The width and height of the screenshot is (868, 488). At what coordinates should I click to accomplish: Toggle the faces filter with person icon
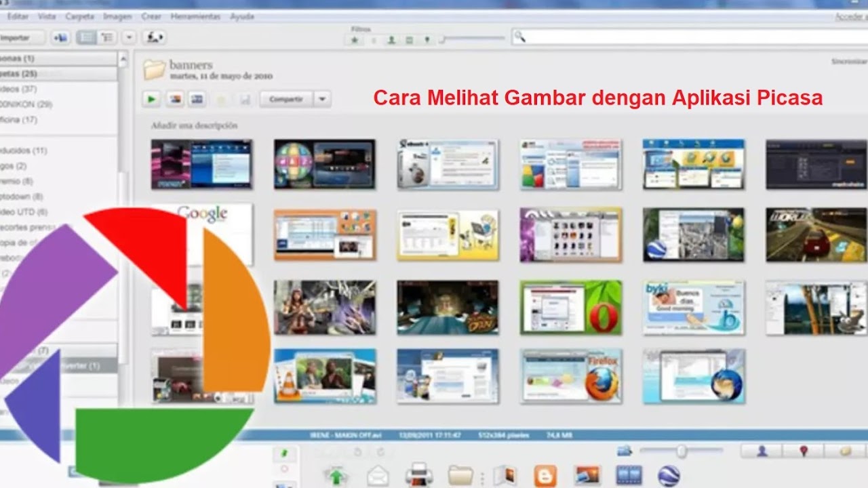[391, 40]
